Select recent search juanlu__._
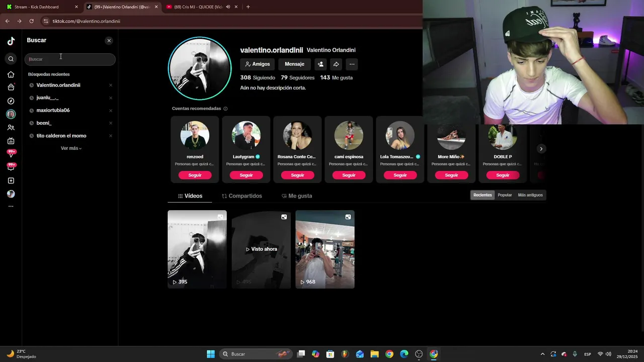Viewport: 644px width, 362px height. (x=47, y=98)
